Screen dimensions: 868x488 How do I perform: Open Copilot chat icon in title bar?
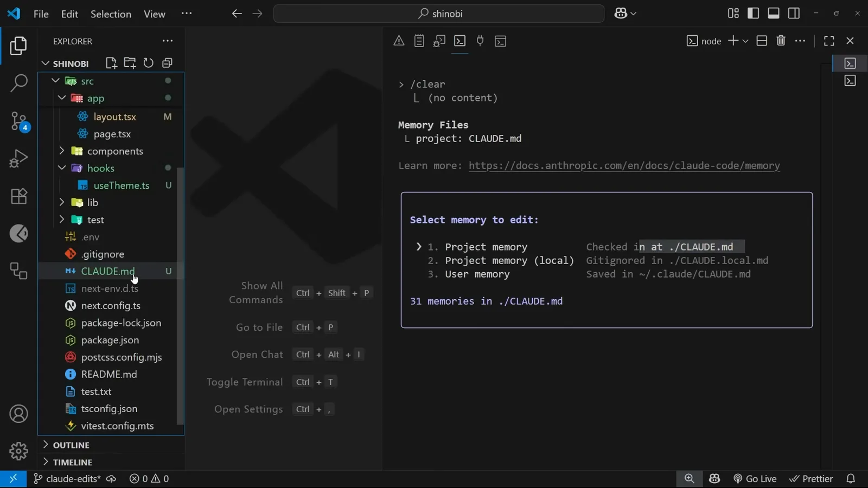coord(621,14)
